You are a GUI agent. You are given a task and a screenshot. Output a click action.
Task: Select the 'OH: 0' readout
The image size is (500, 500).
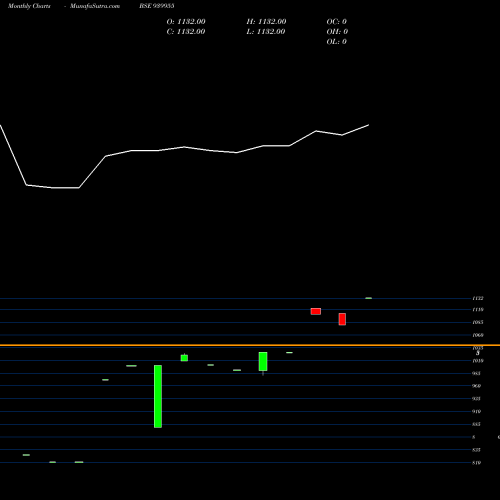(x=337, y=32)
